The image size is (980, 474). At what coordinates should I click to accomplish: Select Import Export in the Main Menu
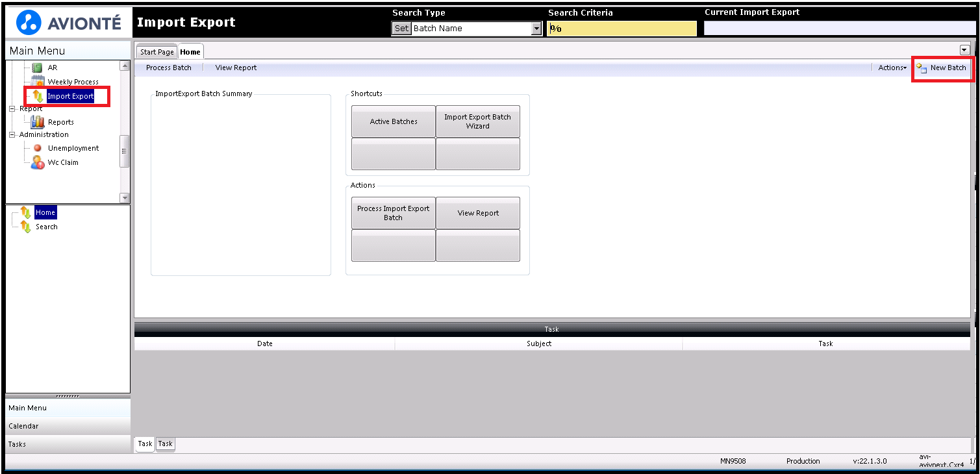(70, 96)
